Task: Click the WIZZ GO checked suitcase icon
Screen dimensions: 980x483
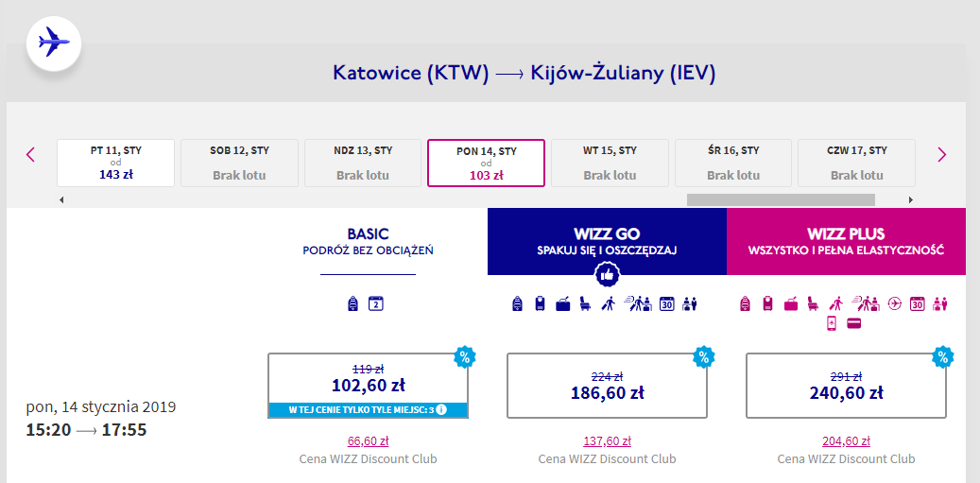Action: (x=563, y=305)
